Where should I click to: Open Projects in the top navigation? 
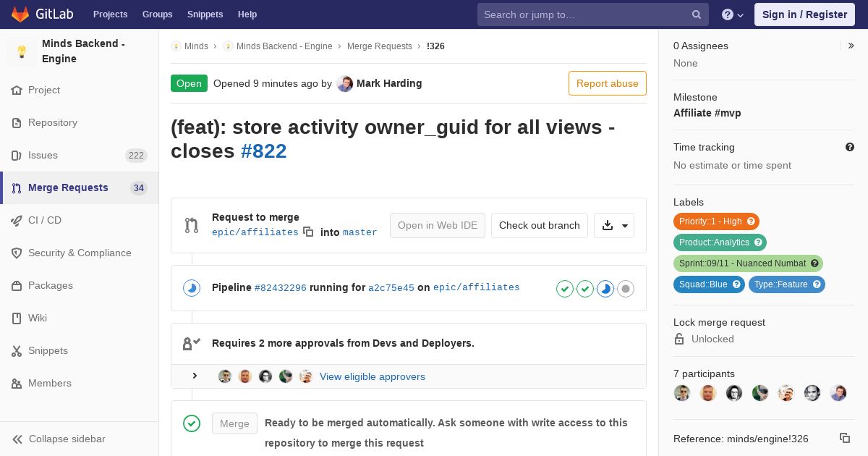(x=110, y=14)
